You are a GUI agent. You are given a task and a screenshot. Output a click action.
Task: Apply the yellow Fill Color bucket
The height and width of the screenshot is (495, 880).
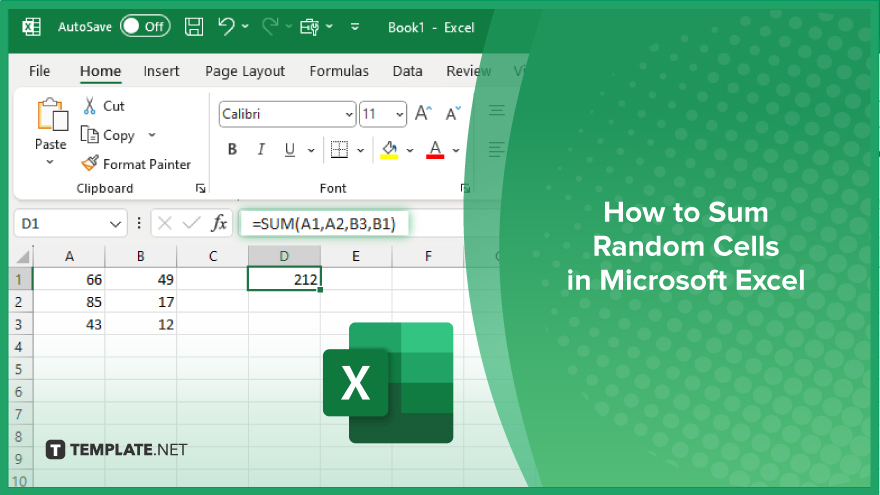tap(389, 149)
